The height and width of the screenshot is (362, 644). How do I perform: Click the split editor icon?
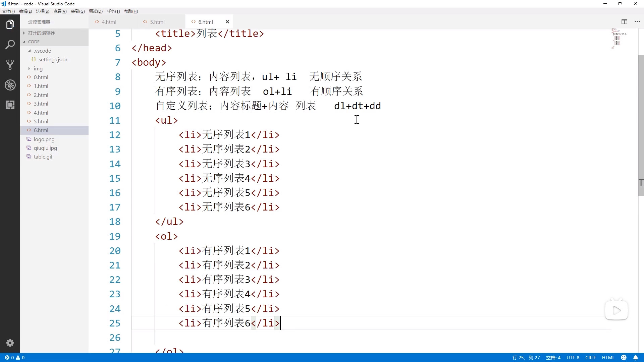click(x=624, y=22)
